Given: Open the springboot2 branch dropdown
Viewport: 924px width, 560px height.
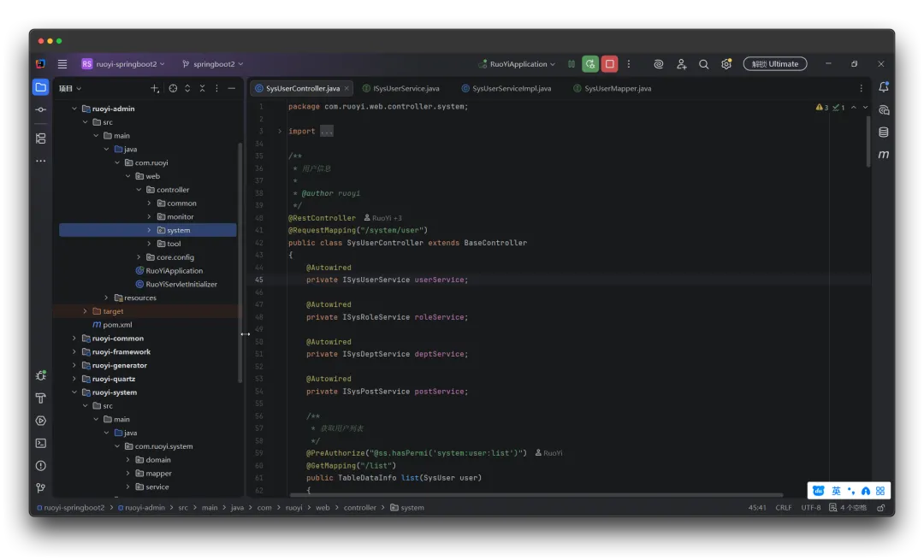Looking at the screenshot, I should [212, 64].
